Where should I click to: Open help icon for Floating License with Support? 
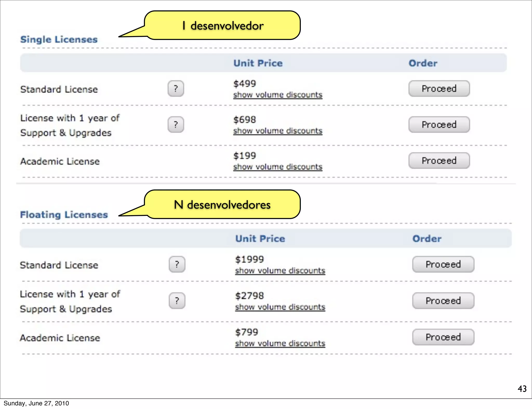tap(177, 301)
